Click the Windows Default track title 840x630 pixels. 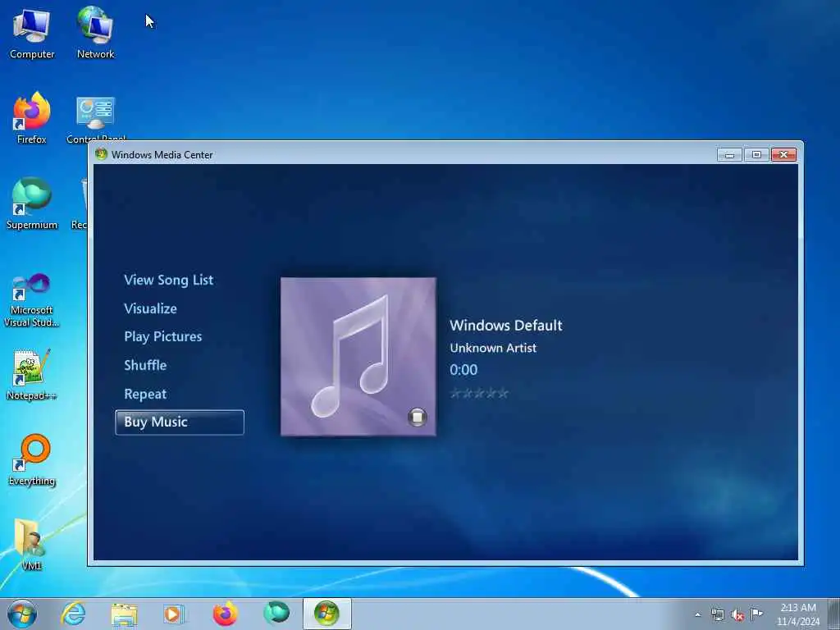[505, 325]
